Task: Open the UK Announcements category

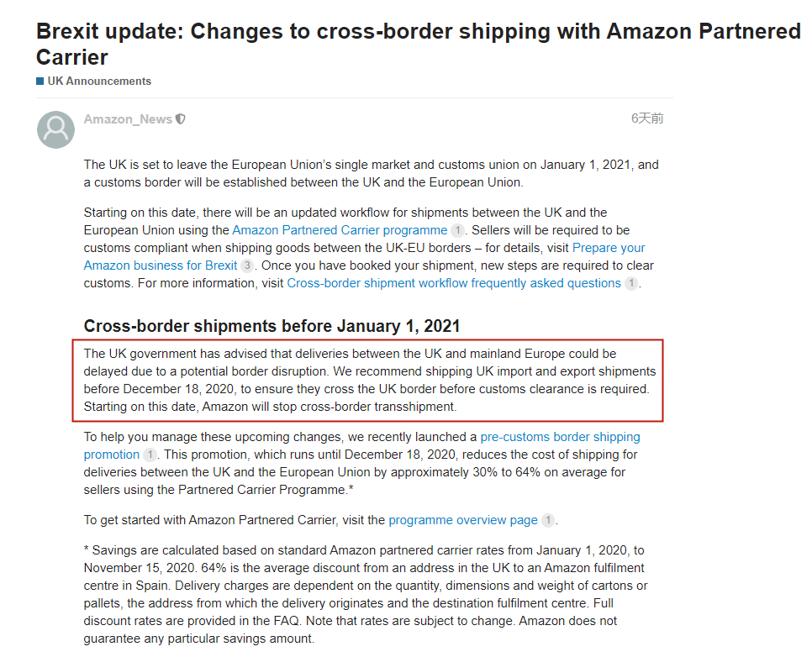Action: click(x=99, y=81)
